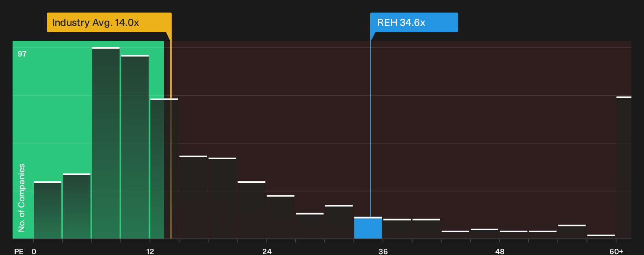Click the 60+ PE histogram bar
Viewport: 644px width, 255px height.
click(624, 168)
